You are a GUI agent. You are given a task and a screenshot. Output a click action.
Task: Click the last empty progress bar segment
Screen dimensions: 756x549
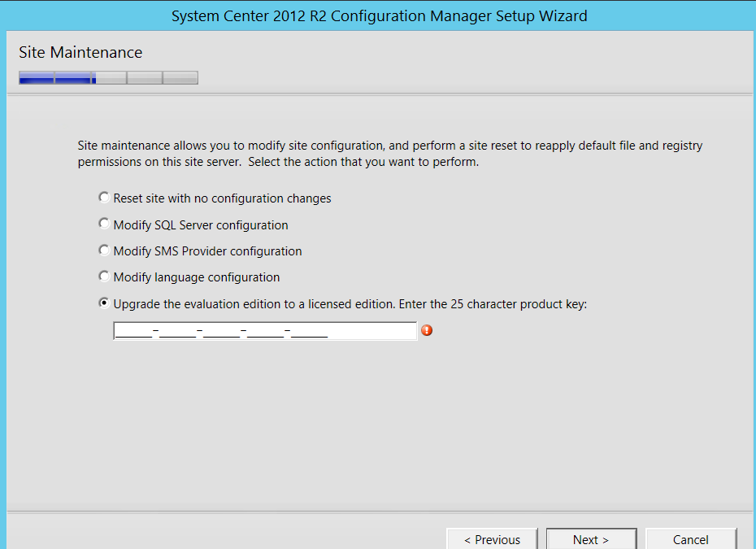coord(180,77)
